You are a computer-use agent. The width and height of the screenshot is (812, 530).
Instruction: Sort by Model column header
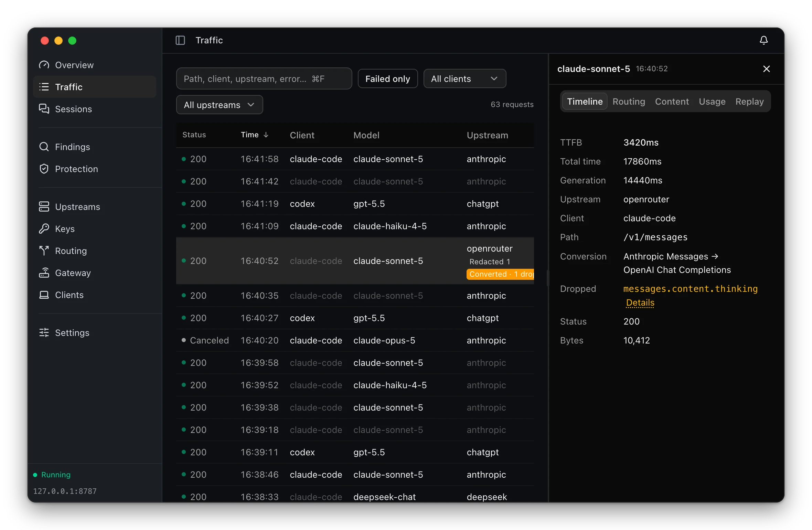(x=366, y=135)
